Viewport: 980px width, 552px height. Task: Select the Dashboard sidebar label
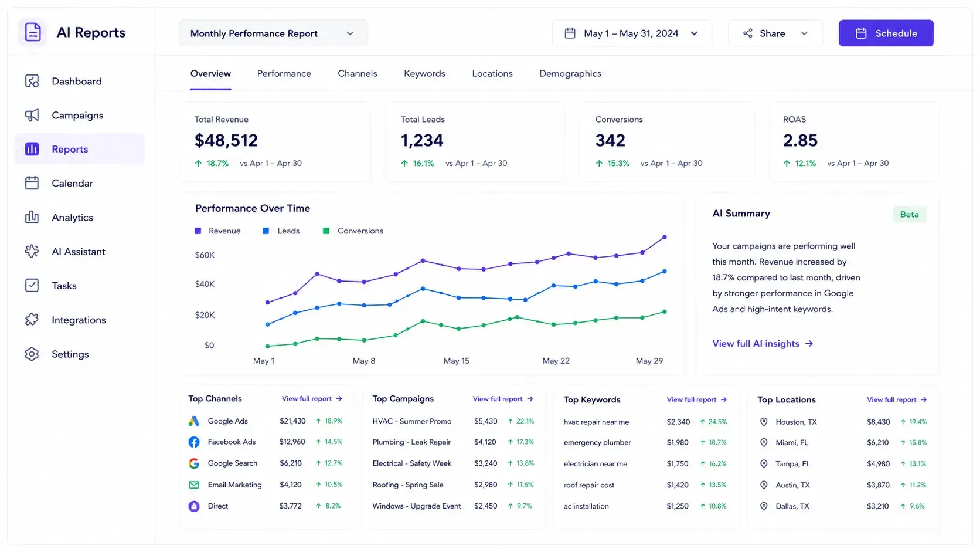(77, 82)
